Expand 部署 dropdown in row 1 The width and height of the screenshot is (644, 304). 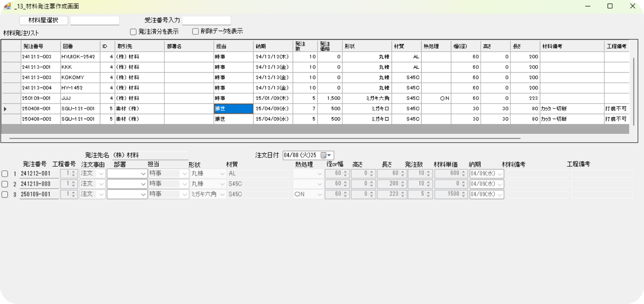click(143, 174)
